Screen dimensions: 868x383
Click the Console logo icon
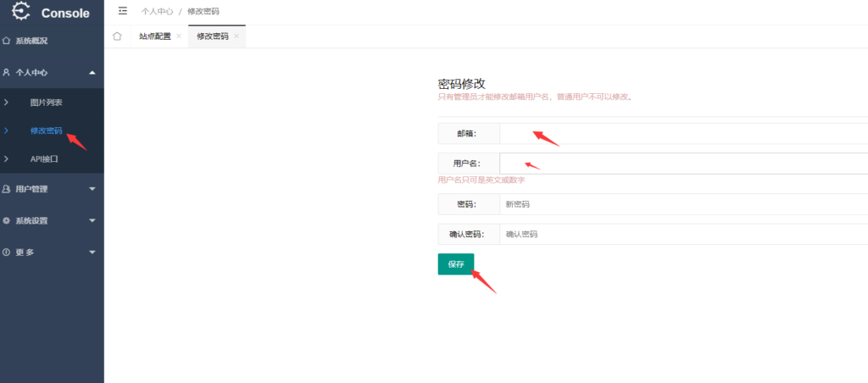pyautogui.click(x=20, y=12)
